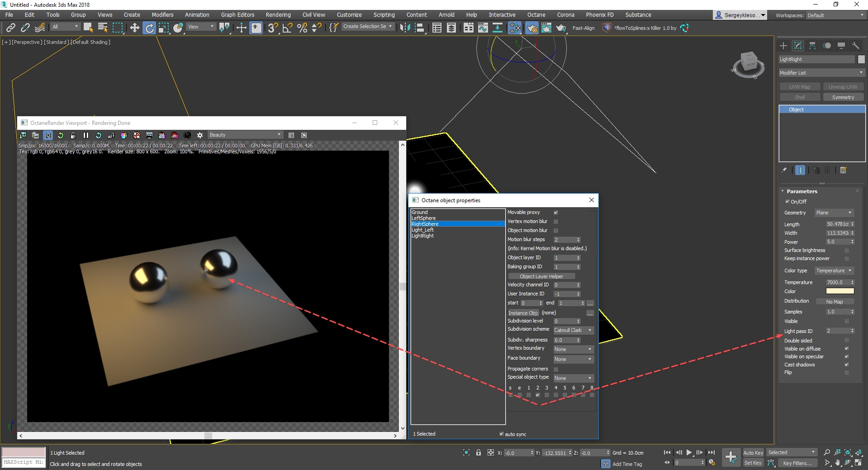Viewport: 868px width, 470px height.
Task: Open the Workspaces Default dropdown
Action: point(835,15)
